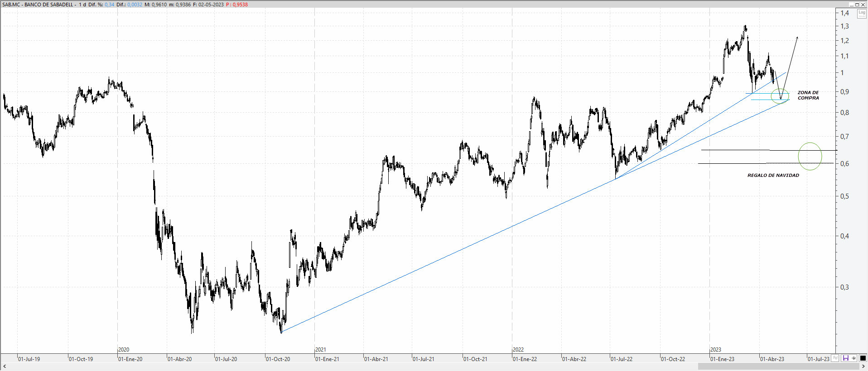This screenshot has width=868, height=371.
Task: Click the 'm: 0,9386' low value
Action: tap(180, 5)
